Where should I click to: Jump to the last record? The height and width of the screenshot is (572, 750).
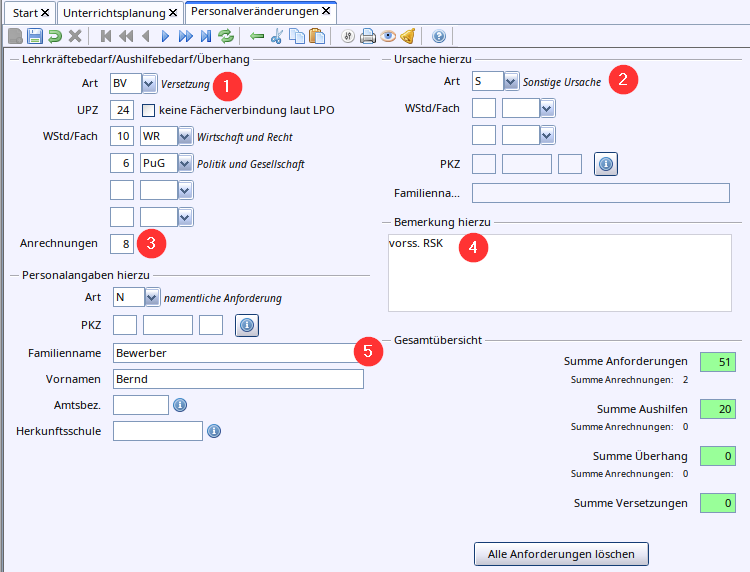tap(206, 36)
